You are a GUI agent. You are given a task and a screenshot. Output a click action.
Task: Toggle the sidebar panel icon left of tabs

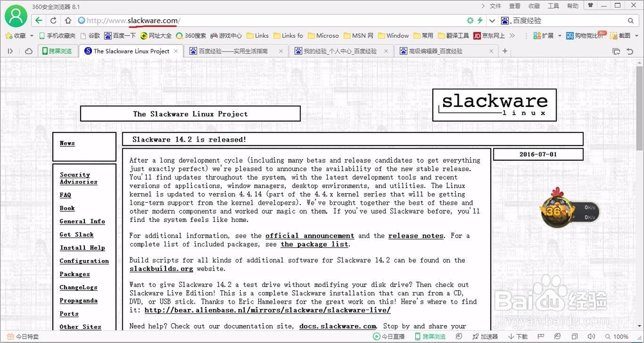pos(11,51)
